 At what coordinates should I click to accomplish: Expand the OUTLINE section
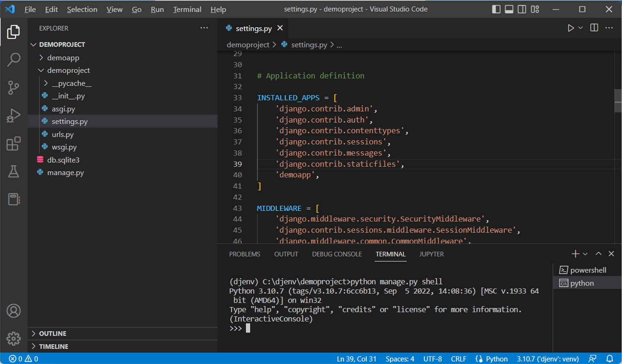tap(52, 333)
